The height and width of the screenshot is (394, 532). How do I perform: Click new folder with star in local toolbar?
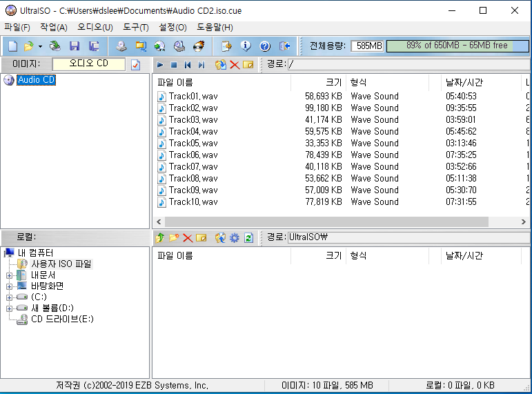coord(174,237)
